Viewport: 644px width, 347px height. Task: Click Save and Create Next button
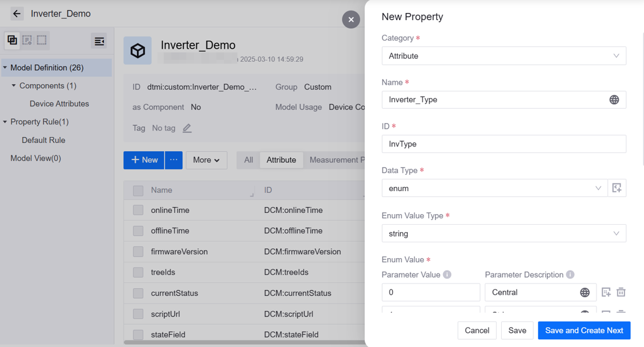583,331
